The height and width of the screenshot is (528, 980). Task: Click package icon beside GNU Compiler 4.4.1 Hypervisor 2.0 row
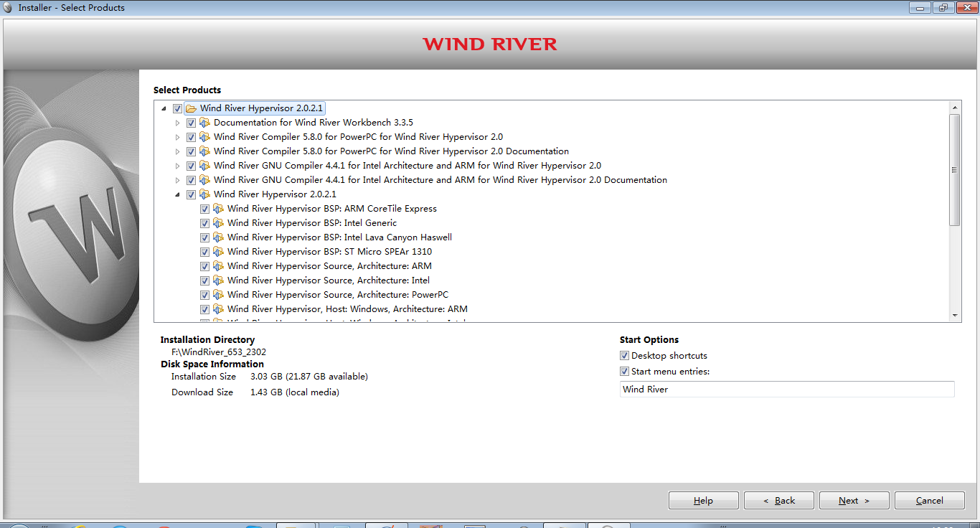pos(204,166)
